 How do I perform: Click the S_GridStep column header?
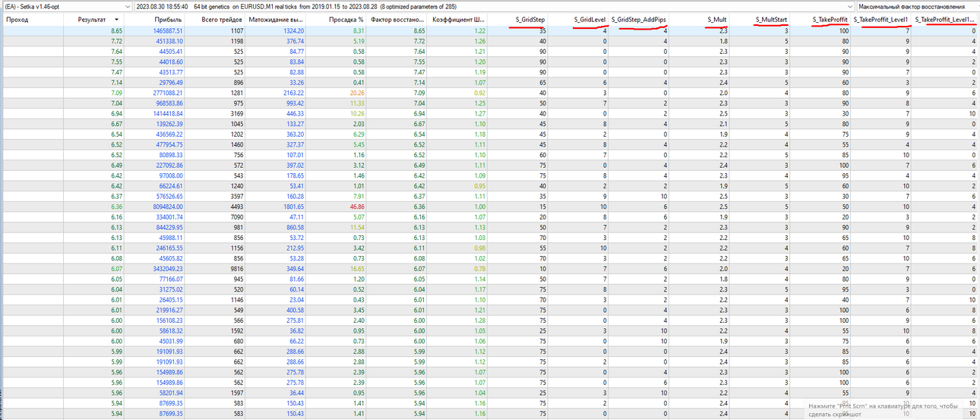click(530, 19)
